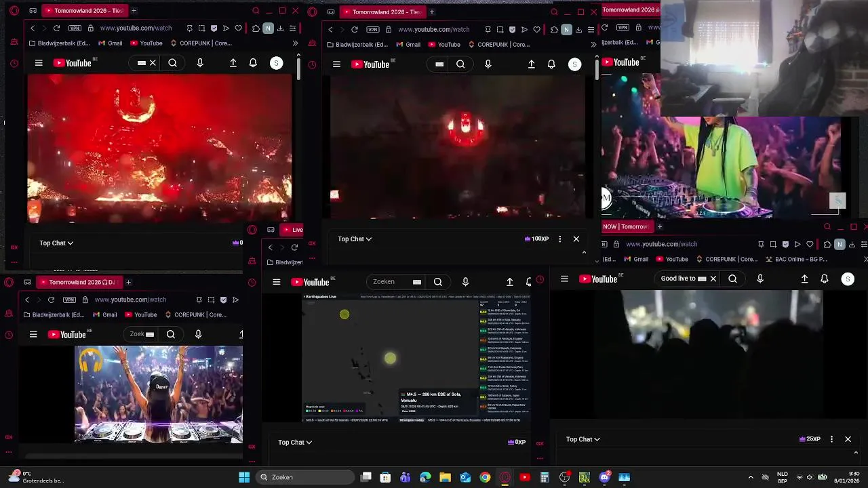
Task: Open voice search in the earthquake window
Action: click(x=465, y=282)
